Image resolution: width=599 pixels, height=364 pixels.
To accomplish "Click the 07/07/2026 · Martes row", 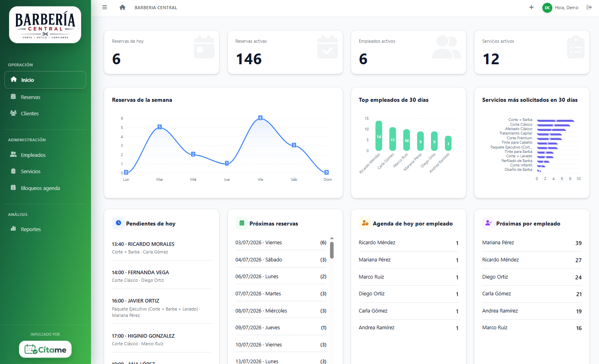I will point(281,294).
